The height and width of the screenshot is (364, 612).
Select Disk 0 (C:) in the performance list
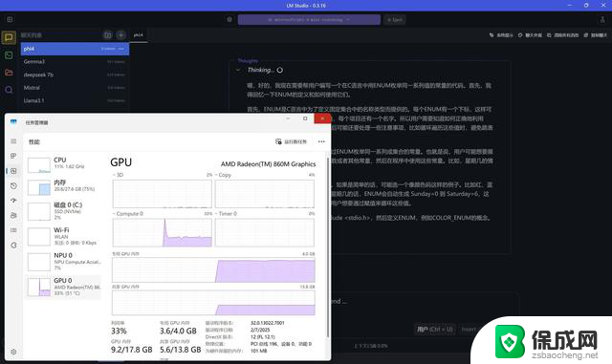tap(64, 211)
